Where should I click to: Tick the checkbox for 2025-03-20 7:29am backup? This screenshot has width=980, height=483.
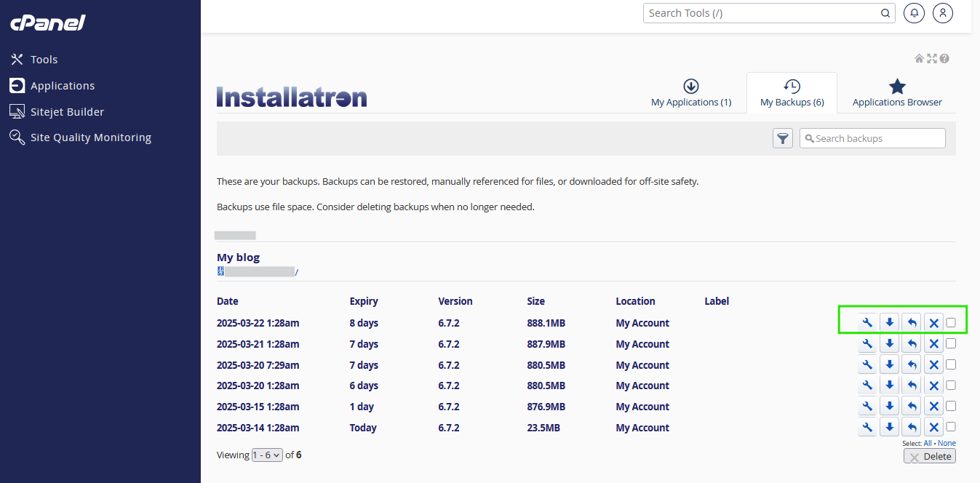click(x=951, y=364)
